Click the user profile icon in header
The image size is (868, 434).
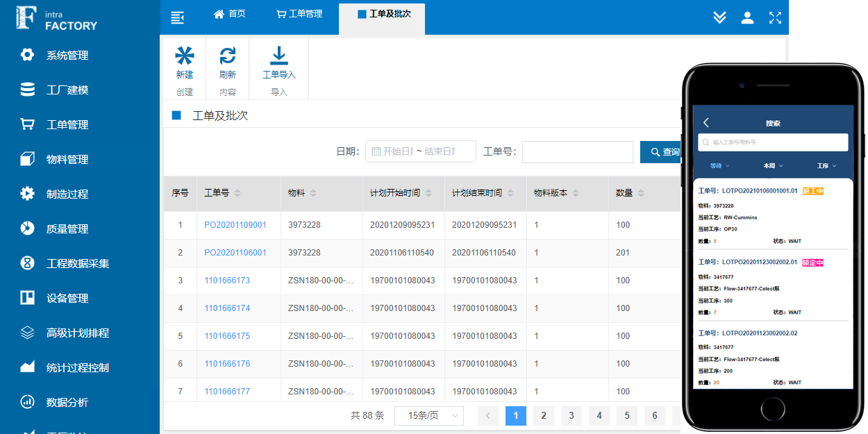pyautogui.click(x=747, y=17)
